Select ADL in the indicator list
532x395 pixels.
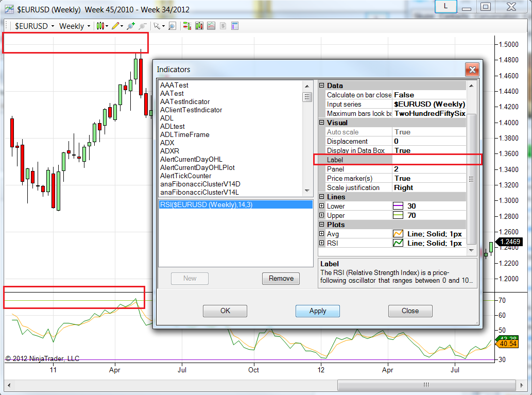coord(166,118)
